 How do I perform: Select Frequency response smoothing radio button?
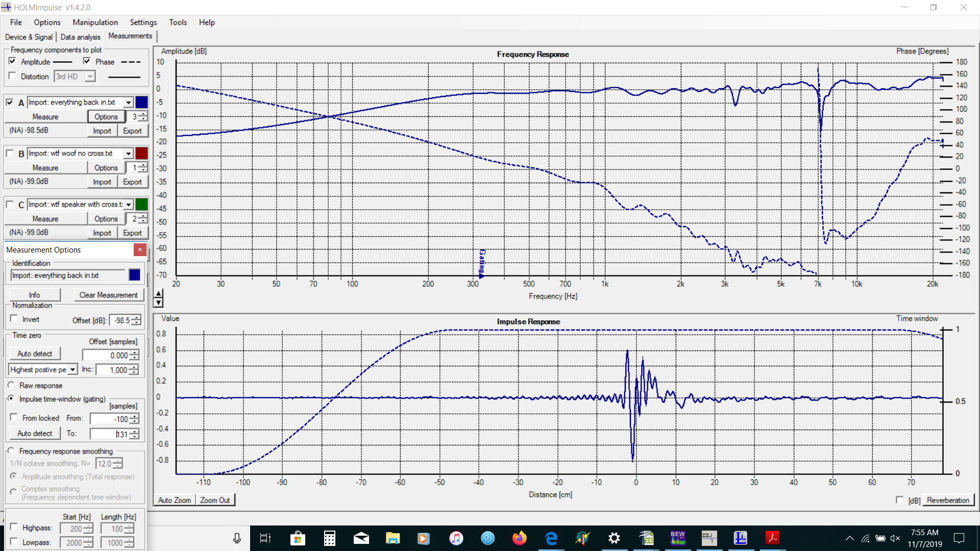pos(11,451)
